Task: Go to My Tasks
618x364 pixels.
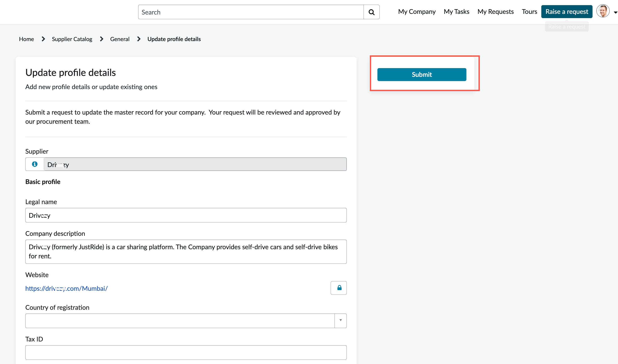Action: pos(456,12)
